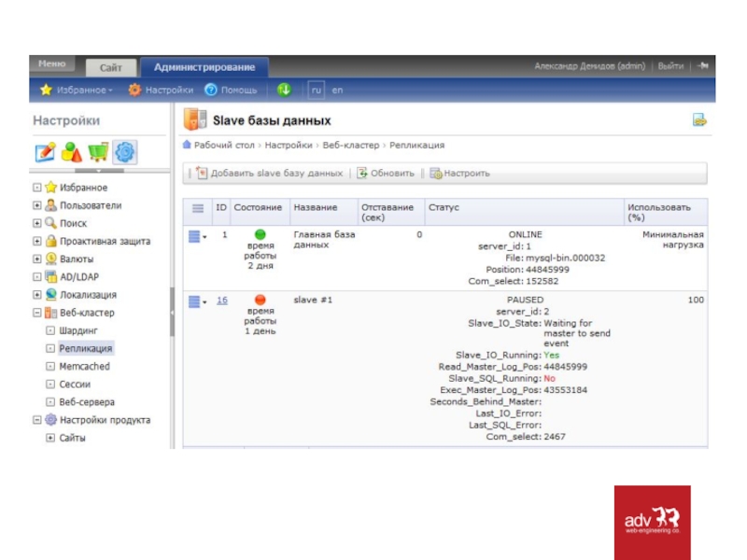This screenshot has width=747, height=560.
Task: Expand the Пользователи tree node
Action: point(37,205)
